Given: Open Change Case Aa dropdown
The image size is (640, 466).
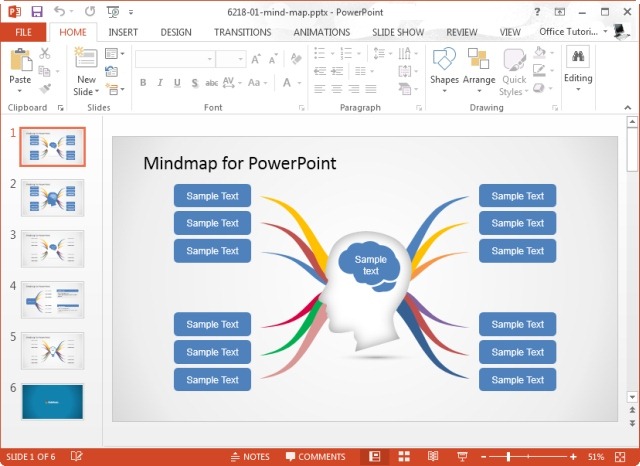Looking at the screenshot, I should tap(258, 83).
